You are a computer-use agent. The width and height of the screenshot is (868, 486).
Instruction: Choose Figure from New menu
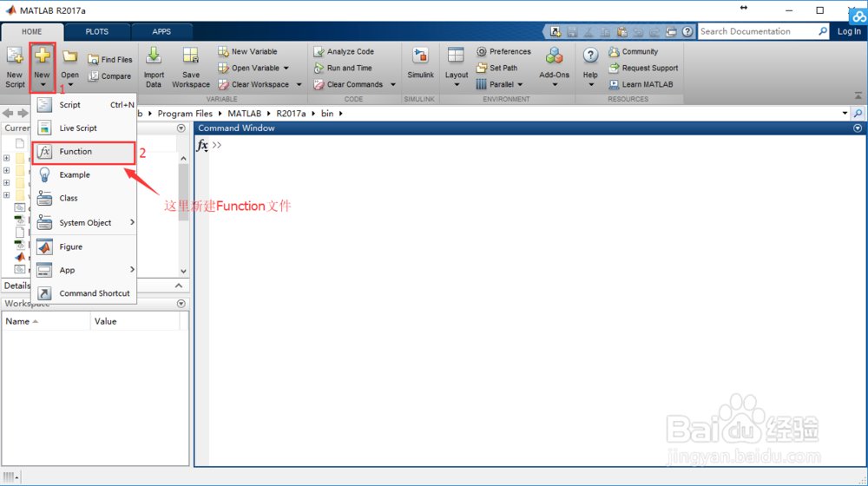[83, 246]
